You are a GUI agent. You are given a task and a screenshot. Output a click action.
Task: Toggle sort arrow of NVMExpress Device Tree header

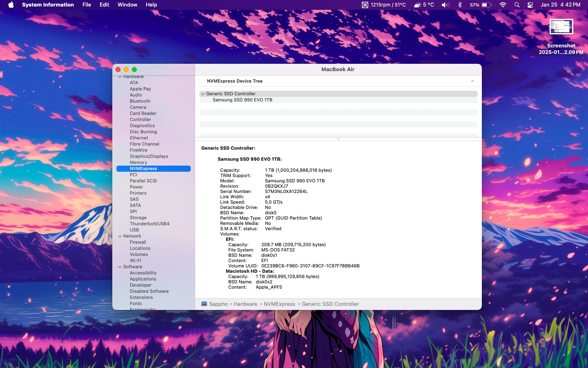click(x=472, y=81)
